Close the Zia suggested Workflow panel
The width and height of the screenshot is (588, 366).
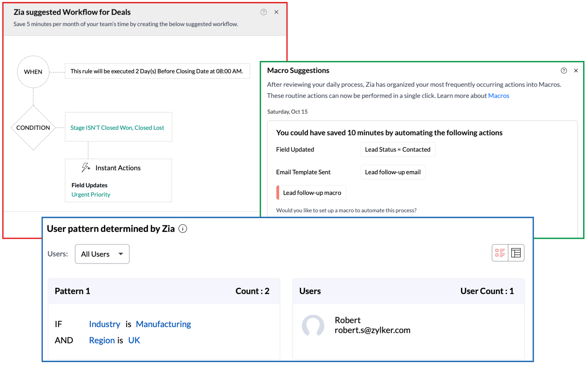coord(276,12)
